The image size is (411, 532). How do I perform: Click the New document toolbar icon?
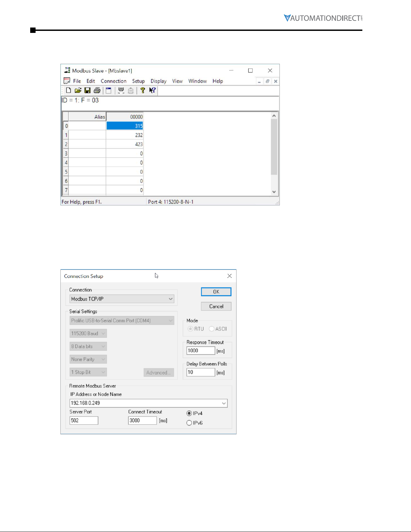tap(68, 90)
